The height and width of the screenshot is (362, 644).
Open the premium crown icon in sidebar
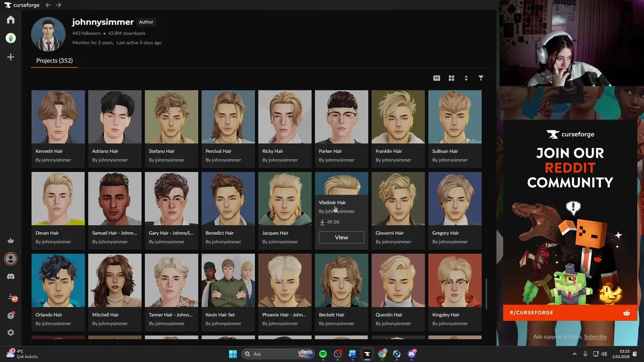tap(11, 240)
